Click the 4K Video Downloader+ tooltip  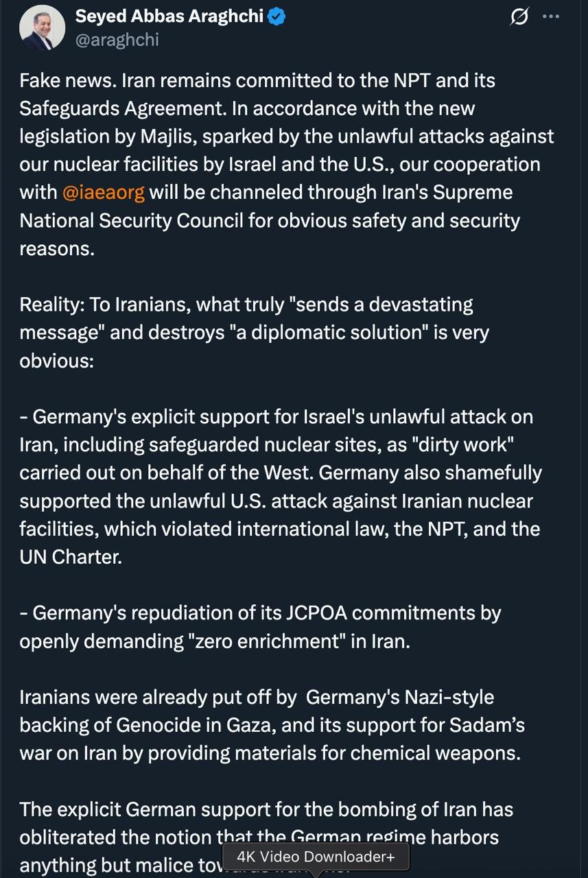pos(316,857)
